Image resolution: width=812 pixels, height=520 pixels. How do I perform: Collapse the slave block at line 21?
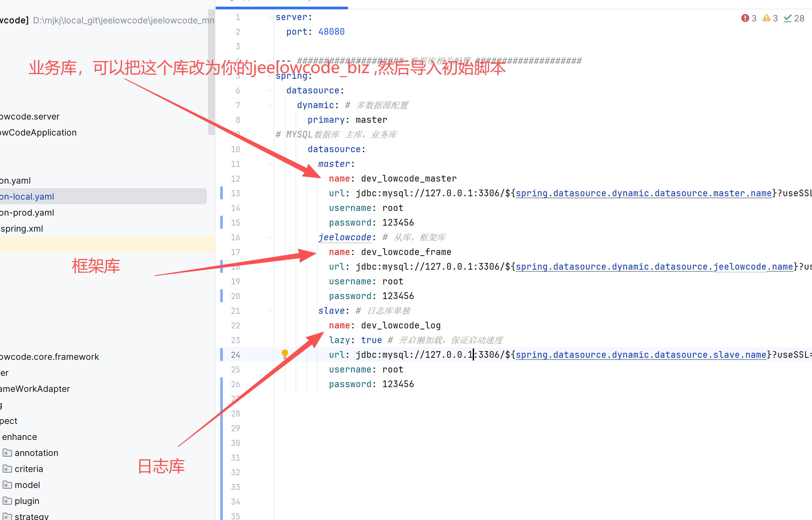(269, 311)
